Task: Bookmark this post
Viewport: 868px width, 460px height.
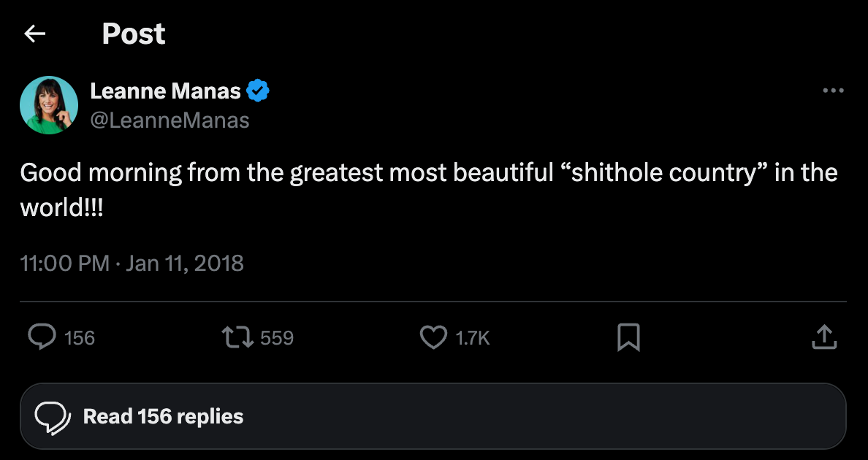Action: (628, 337)
